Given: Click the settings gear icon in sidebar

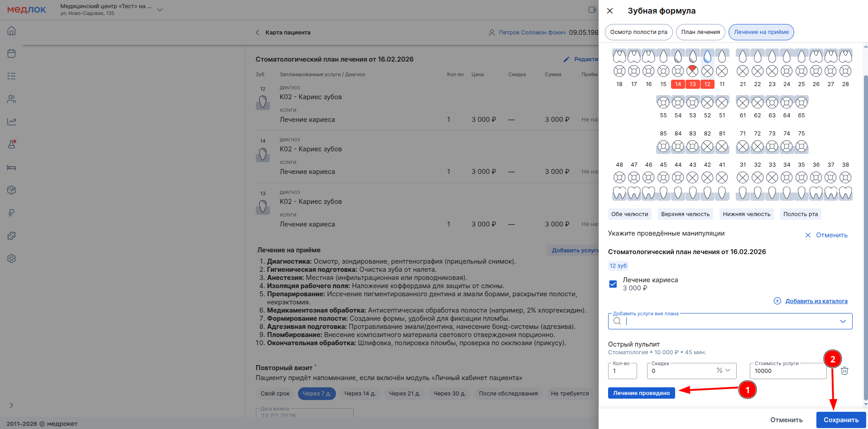Looking at the screenshot, I should pyautogui.click(x=12, y=258).
